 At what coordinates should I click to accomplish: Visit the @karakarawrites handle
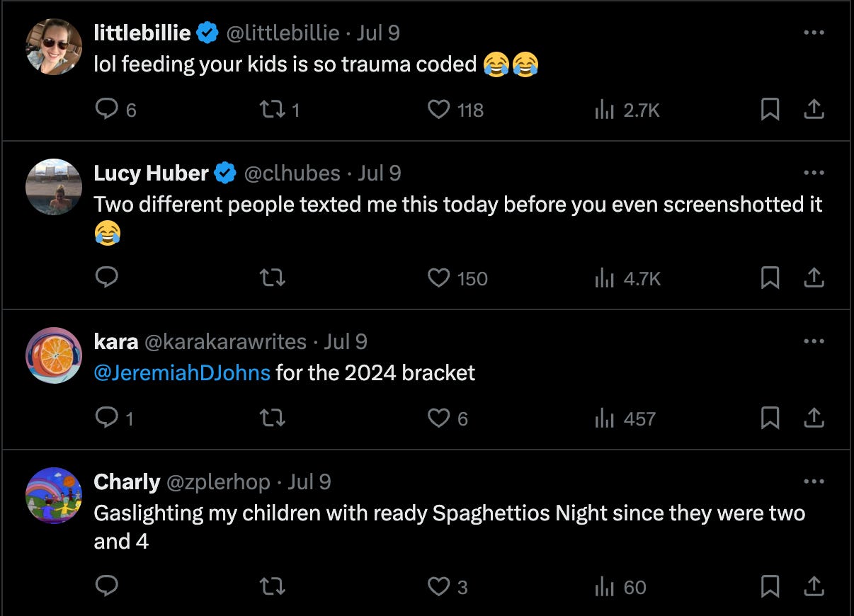[x=225, y=342]
